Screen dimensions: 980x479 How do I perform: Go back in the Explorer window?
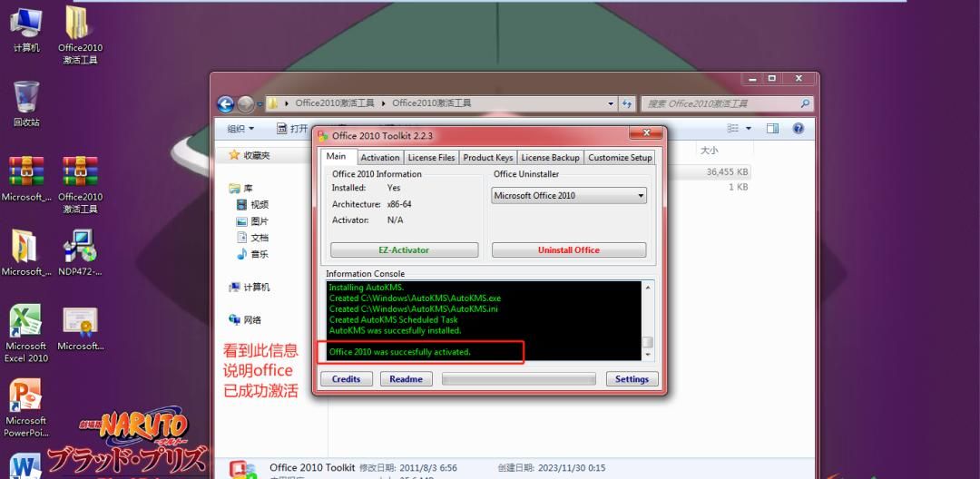[x=226, y=103]
